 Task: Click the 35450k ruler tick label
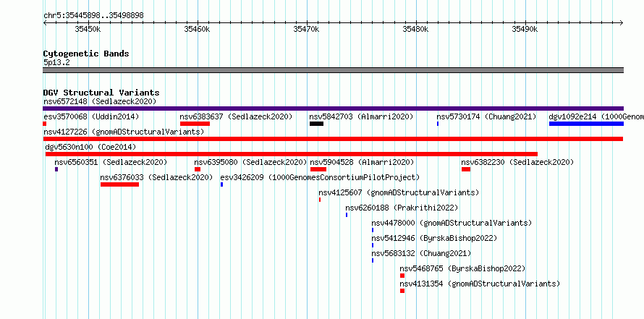point(88,29)
